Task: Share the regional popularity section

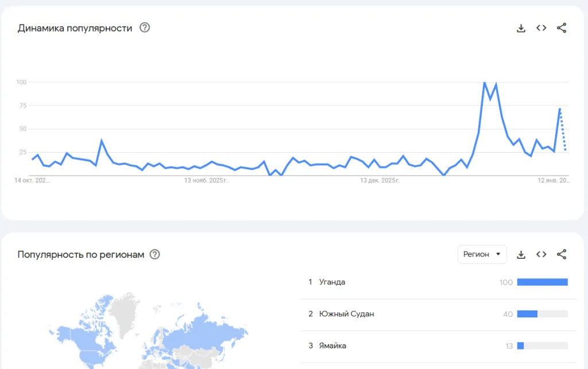Action: (x=562, y=254)
